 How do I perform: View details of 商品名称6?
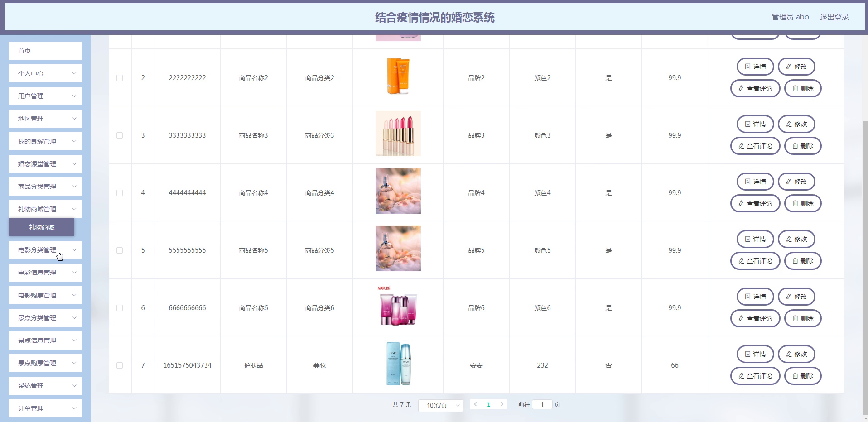coord(755,297)
